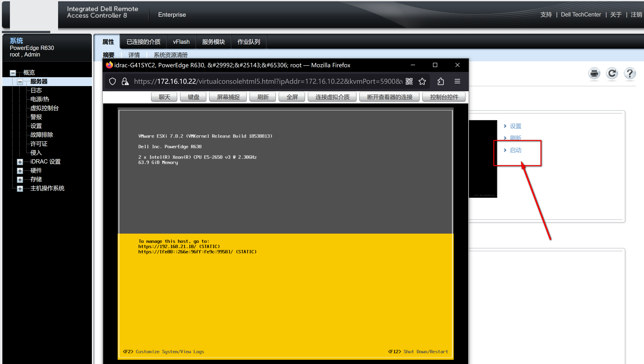Click the QR code icon in the address bar
This screenshot has height=364, width=644.
(409, 81)
